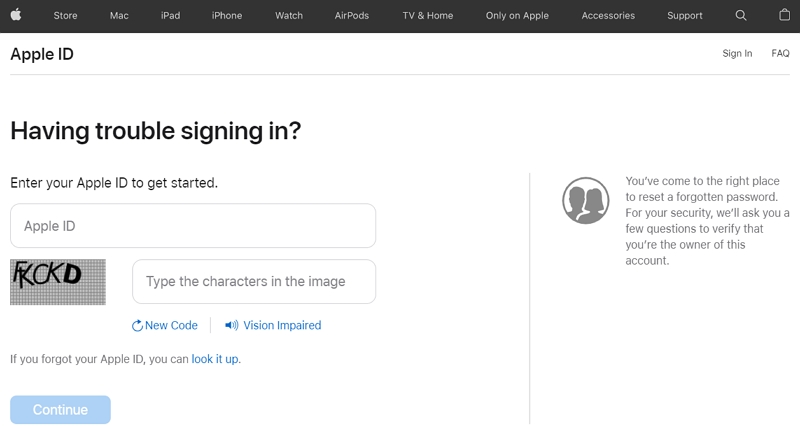Open the shopping bag icon
Image resolution: width=800 pixels, height=426 pixels.
785,15
